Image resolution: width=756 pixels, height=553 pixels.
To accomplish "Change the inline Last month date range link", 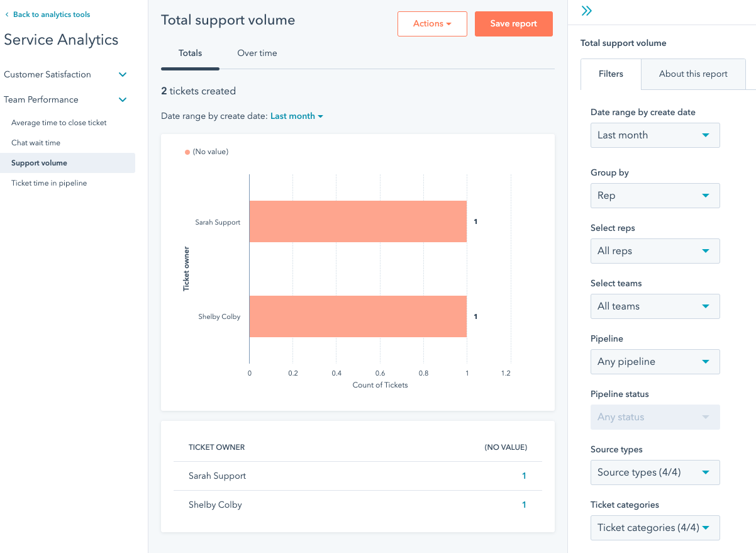I will pyautogui.click(x=296, y=116).
